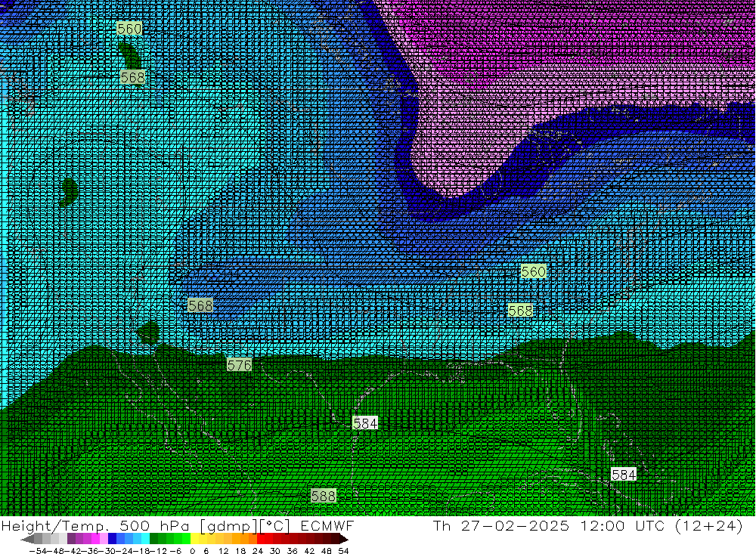The height and width of the screenshot is (554, 756).
Task: Click the 576 contour height label
Action: (239, 365)
